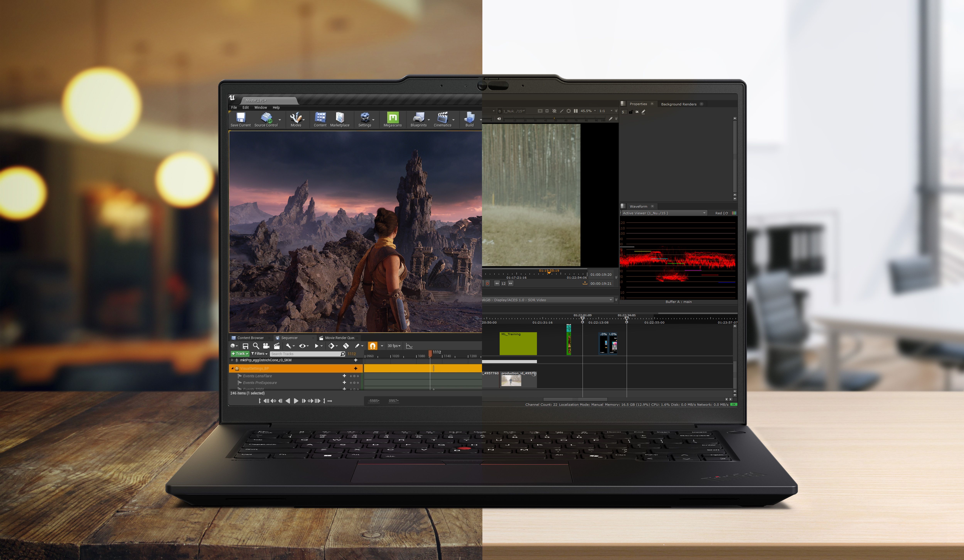Open the 30 fps frame rate dropdown
This screenshot has width=964, height=560.
(x=394, y=346)
